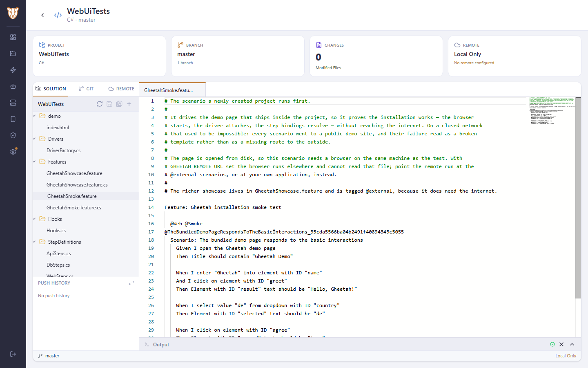This screenshot has height=368, width=588.
Task: Expand the Output panel chevron
Action: coord(572,344)
